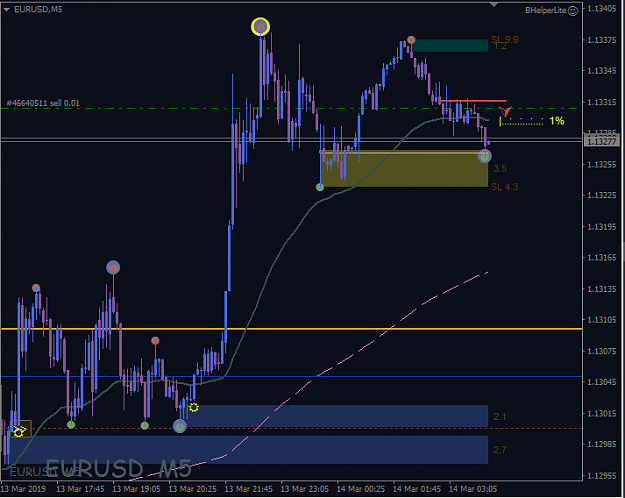
Task: Select the yellow support zone rectangle
Action: (x=404, y=169)
